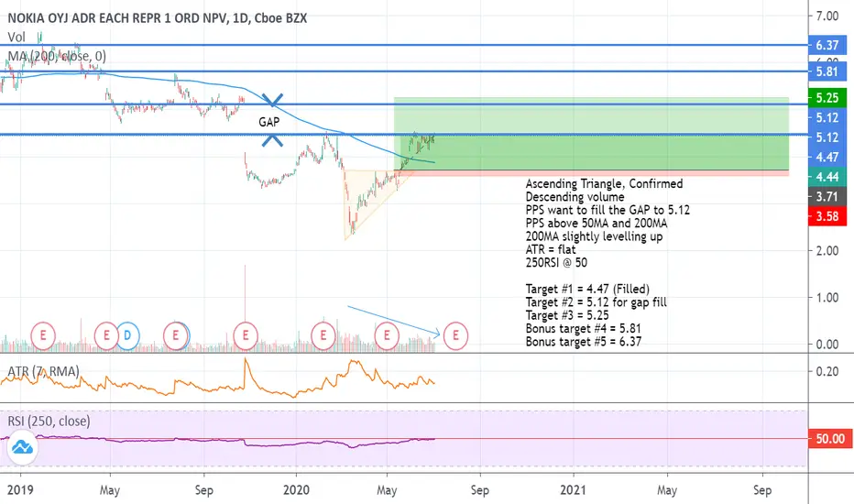Click the green 5.25 price label

[x=827, y=97]
